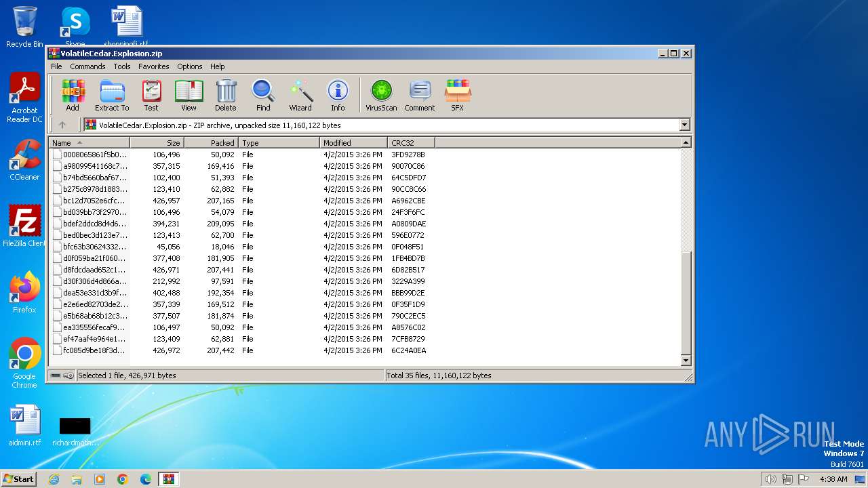Open the Tools menu
The image size is (868, 488).
coord(122,66)
